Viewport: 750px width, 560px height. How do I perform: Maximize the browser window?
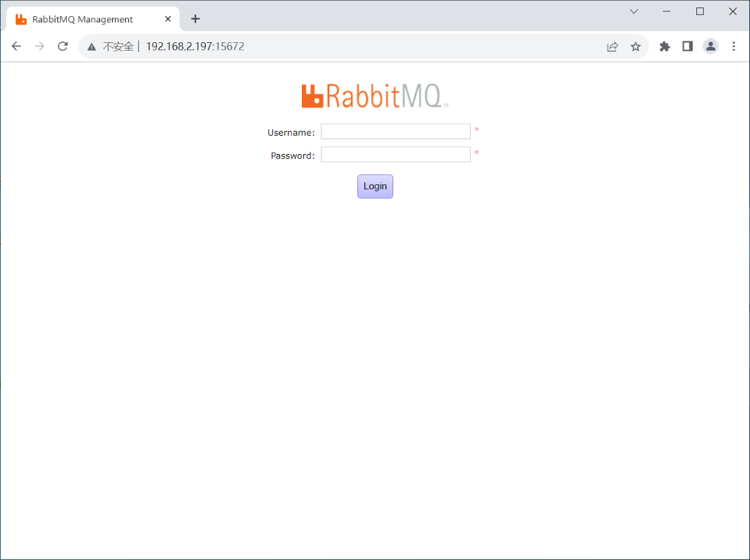[700, 11]
